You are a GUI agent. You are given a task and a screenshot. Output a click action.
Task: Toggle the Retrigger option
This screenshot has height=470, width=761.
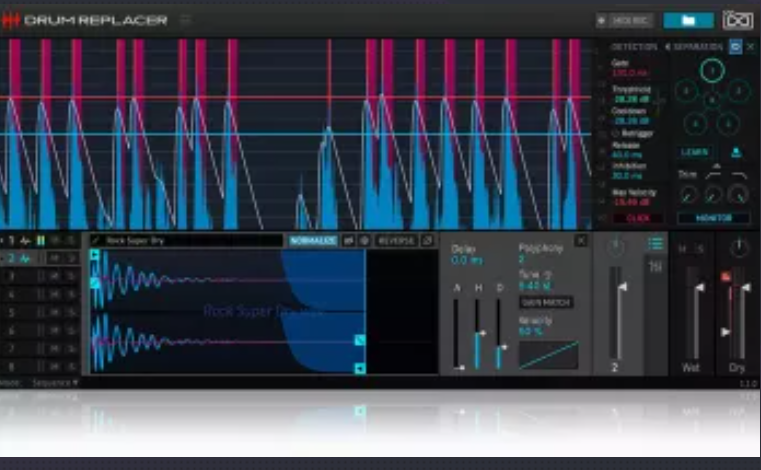tap(634, 133)
